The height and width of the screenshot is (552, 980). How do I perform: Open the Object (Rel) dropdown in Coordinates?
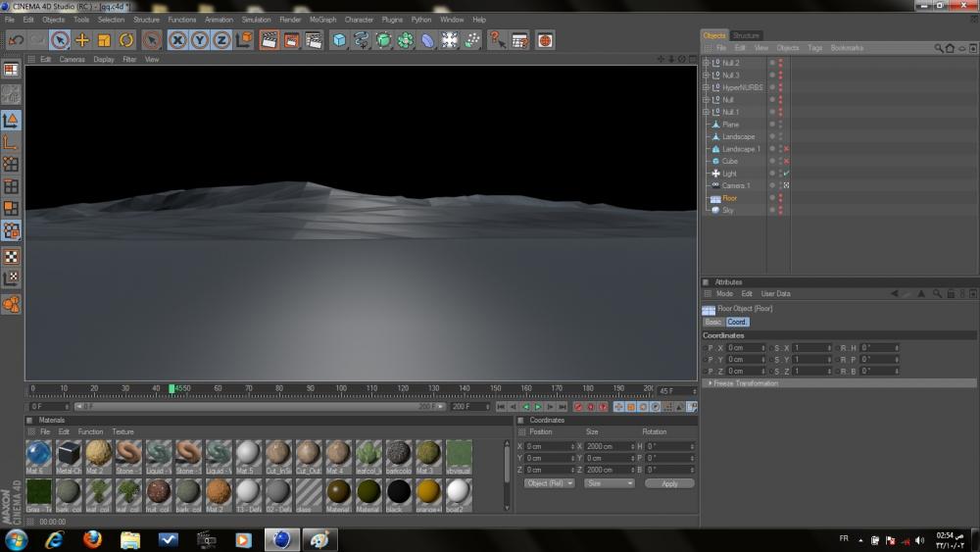pyautogui.click(x=549, y=483)
